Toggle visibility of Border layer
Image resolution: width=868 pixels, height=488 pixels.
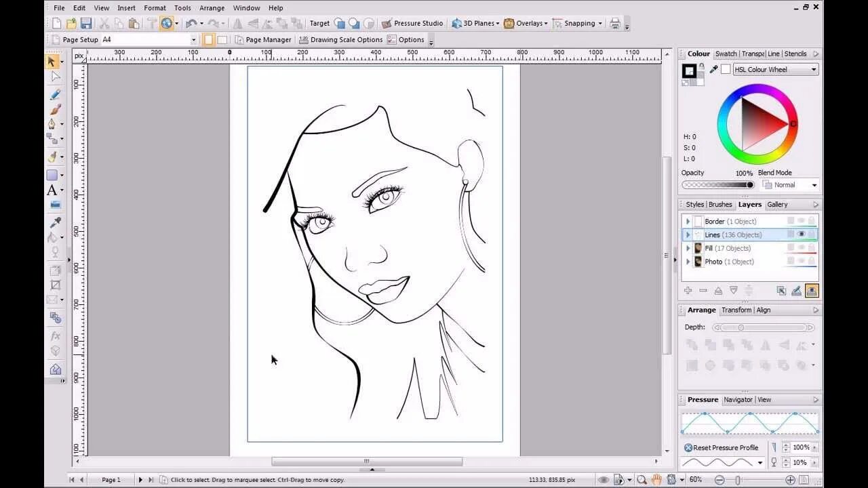click(x=801, y=221)
